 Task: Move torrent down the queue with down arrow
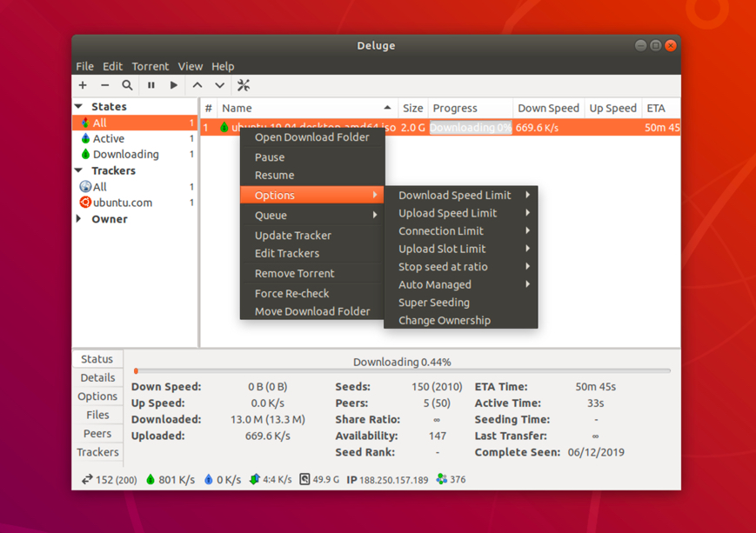[x=220, y=84]
